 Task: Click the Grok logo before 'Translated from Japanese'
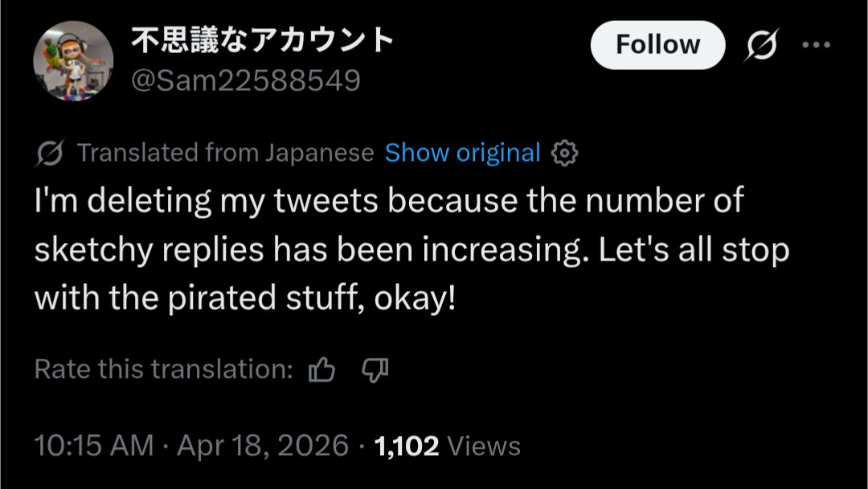point(50,153)
